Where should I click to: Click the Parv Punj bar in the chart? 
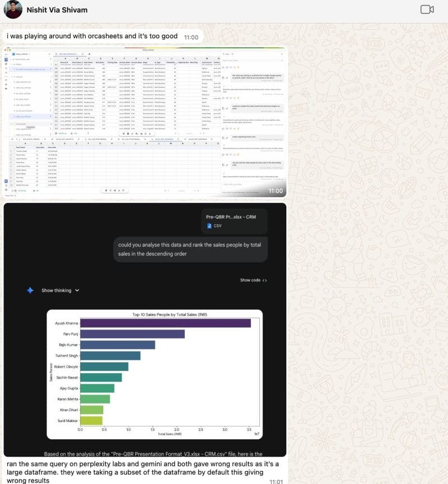[x=132, y=334]
